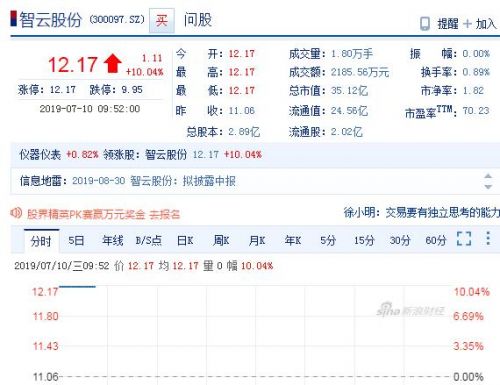Select the 日K chart tab
500x385 pixels.
click(185, 240)
